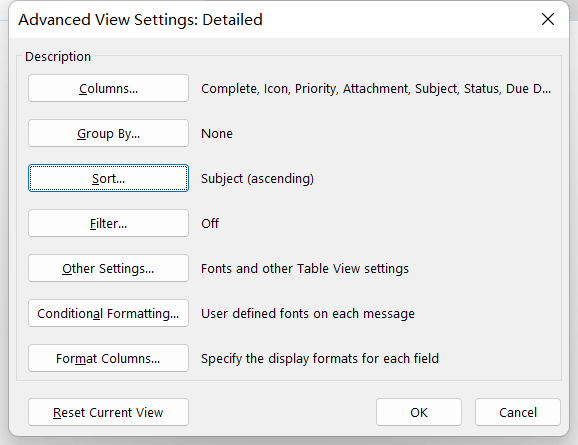This screenshot has height=445, width=578.
Task: Click 'Fonts and other Table View settings' text
Action: tap(305, 269)
